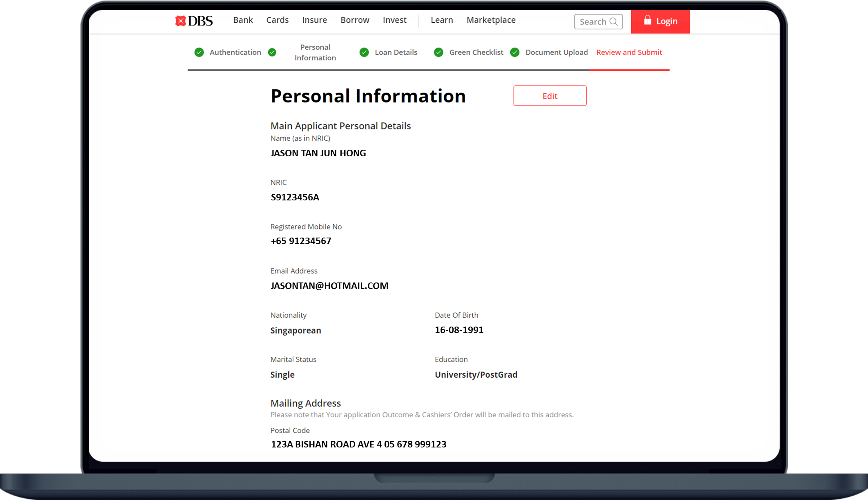
Task: Click the DBS logo icon
Action: (181, 21)
